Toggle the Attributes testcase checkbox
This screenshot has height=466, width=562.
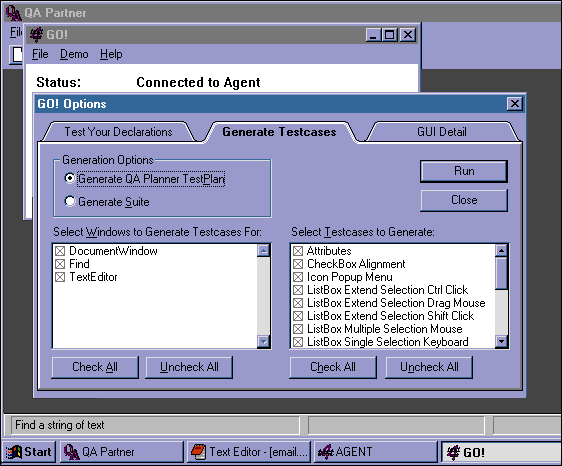click(298, 251)
